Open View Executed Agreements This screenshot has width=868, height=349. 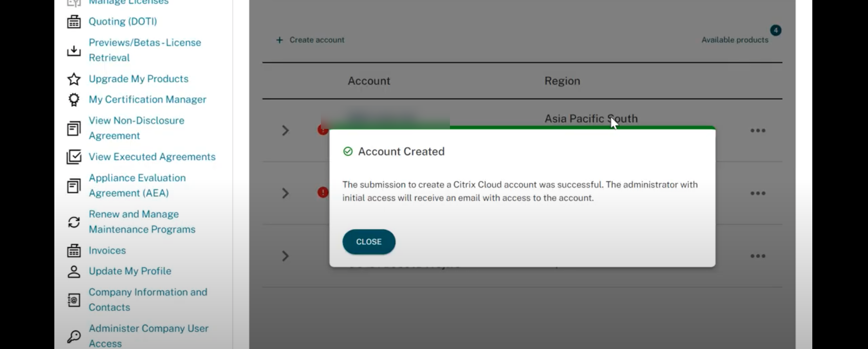pos(152,157)
